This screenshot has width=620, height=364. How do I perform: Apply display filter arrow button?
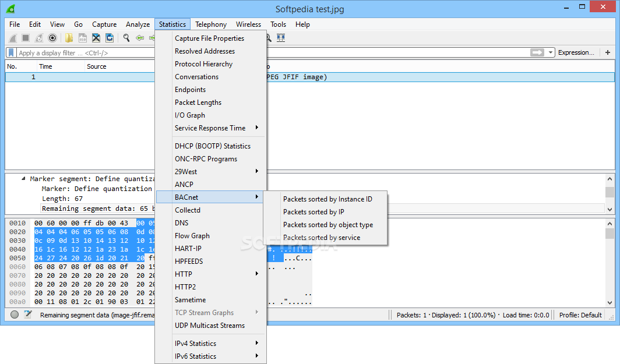537,52
